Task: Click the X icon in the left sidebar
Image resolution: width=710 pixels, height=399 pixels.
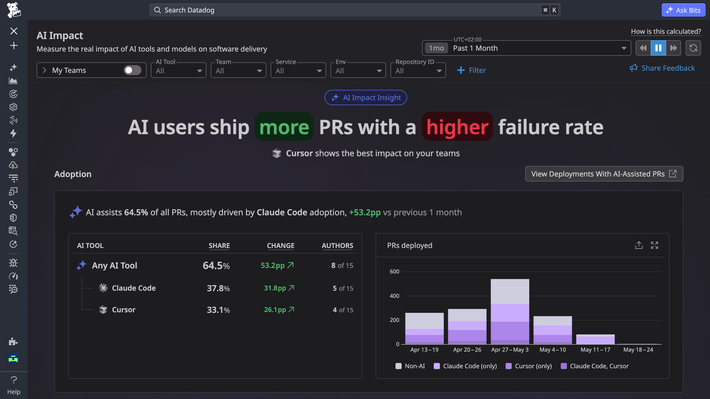Action: click(14, 31)
